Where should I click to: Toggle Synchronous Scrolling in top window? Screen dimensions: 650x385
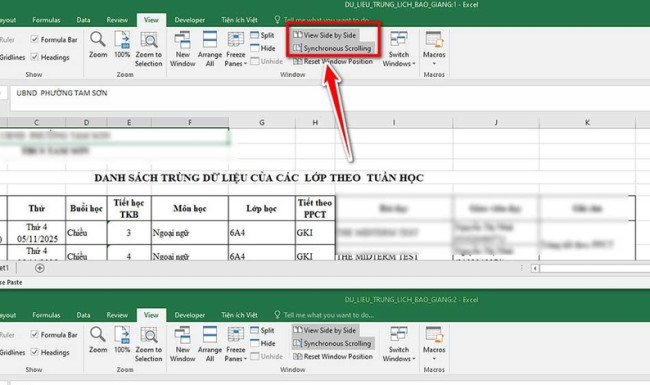pyautogui.click(x=332, y=48)
